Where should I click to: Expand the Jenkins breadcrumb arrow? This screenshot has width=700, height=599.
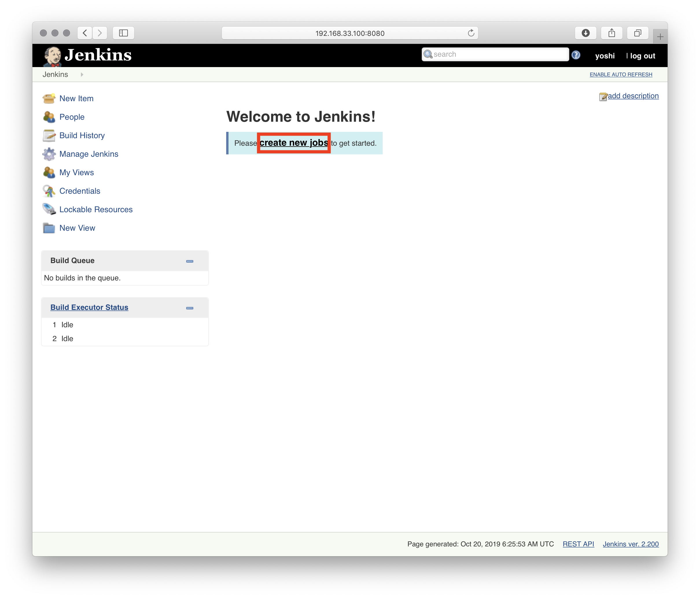82,75
